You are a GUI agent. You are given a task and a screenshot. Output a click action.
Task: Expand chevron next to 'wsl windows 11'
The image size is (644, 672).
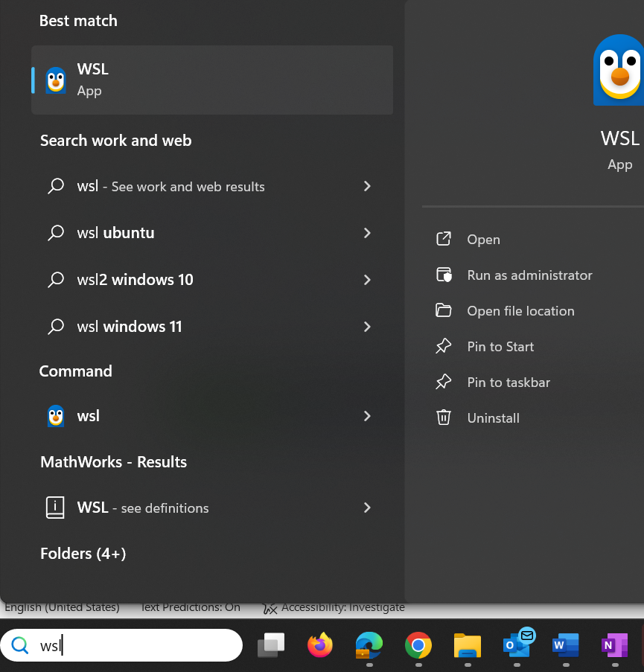point(367,327)
